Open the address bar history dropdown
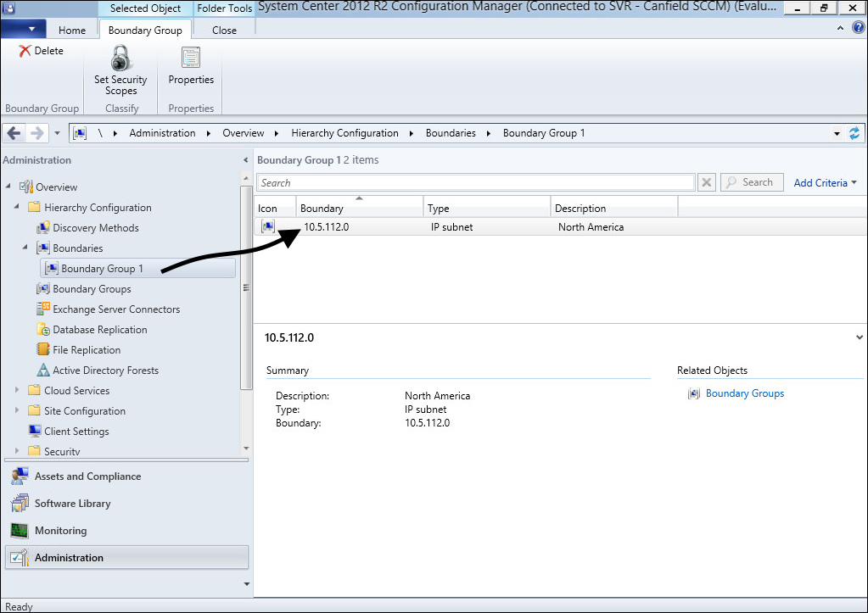 (837, 133)
